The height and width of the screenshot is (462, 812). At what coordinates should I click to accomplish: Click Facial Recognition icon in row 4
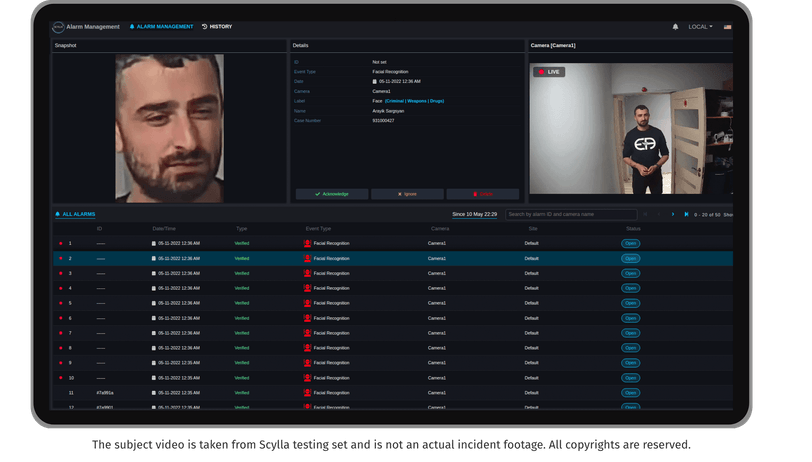(x=307, y=288)
